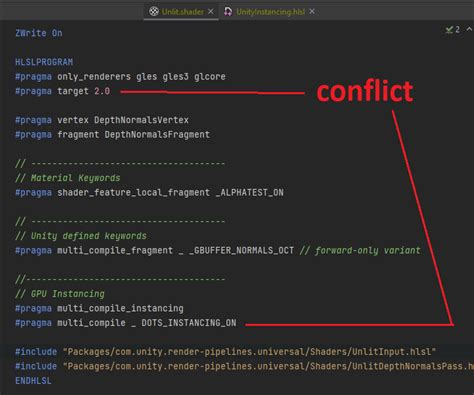This screenshot has height=395, width=474.
Task: Place cursor on ENDHLSL keyword
Action: (33, 381)
